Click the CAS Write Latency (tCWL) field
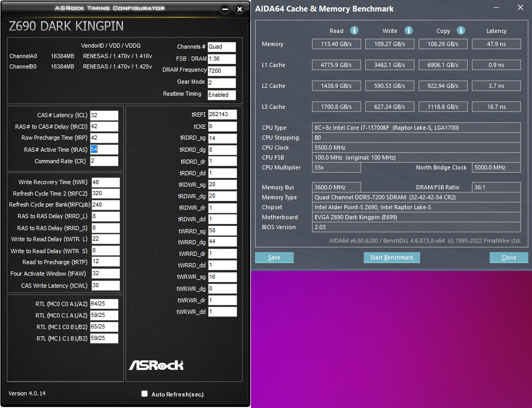Viewport: 532px width, 408px height. click(106, 286)
